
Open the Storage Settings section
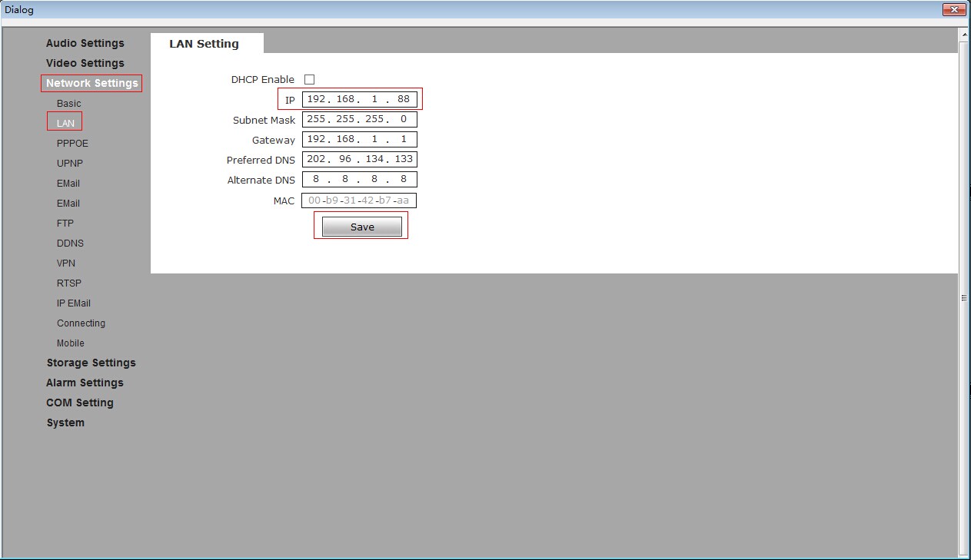[x=91, y=363]
